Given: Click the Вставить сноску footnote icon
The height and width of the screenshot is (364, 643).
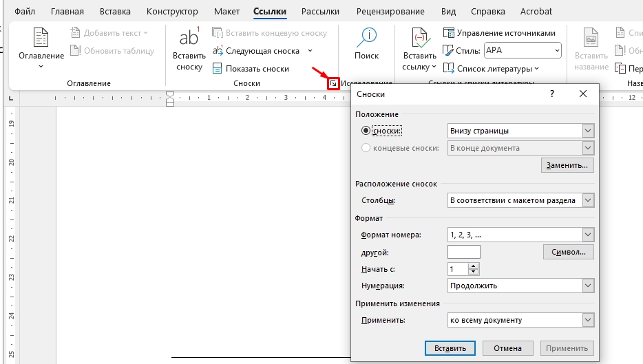Looking at the screenshot, I should pos(189,38).
